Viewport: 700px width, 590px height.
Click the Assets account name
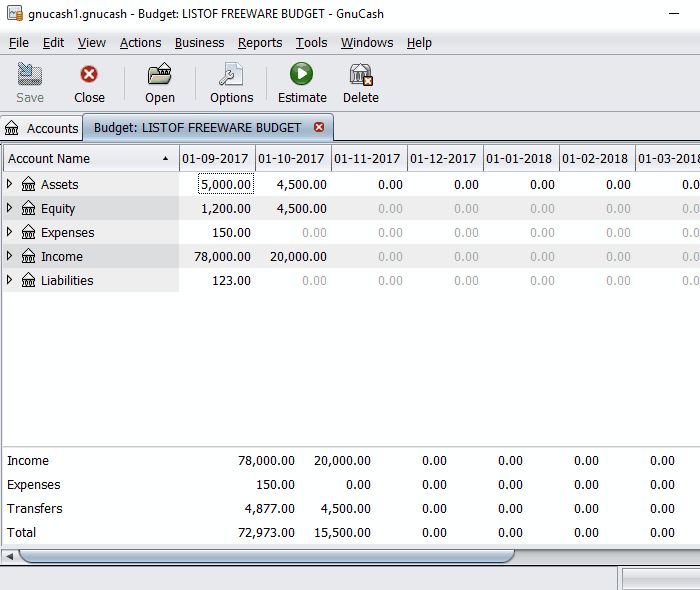pos(59,184)
